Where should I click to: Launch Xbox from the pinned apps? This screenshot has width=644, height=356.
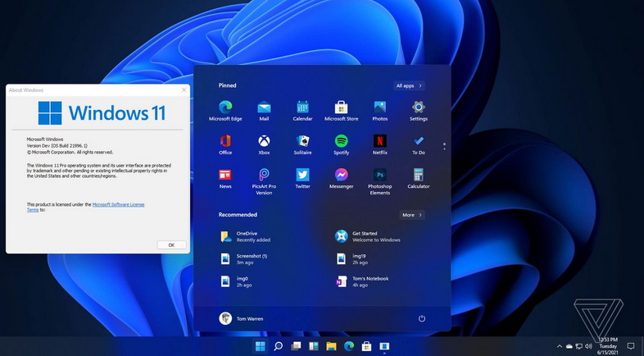click(x=264, y=141)
